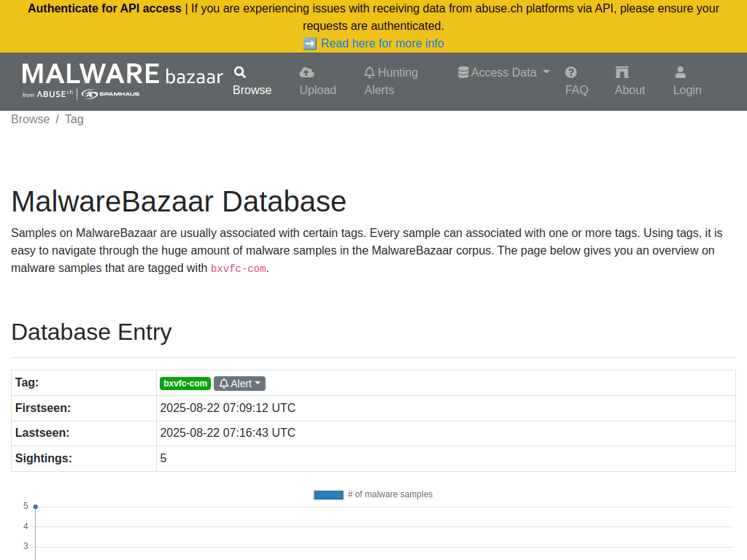Screen dimensions: 747x560
Task: Click the Browse breadcrumb link
Action: pyautogui.click(x=30, y=119)
